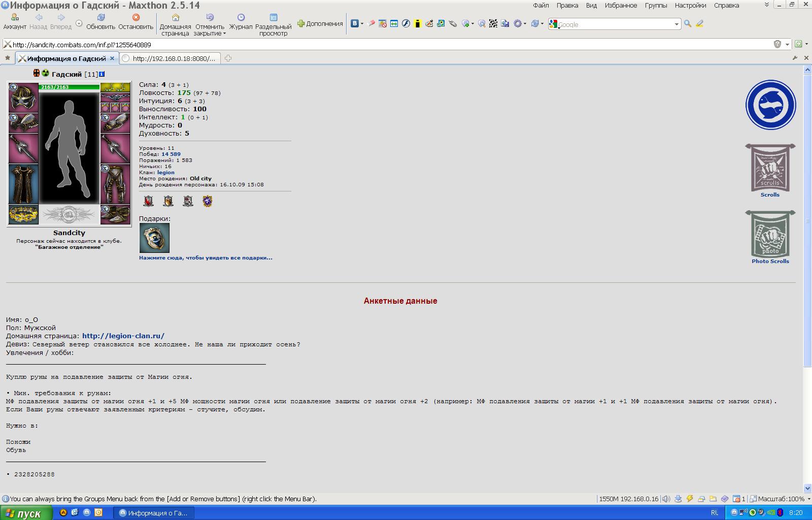Click the Google search magnifier icon
Screen dimensions: 812x520
coord(688,23)
